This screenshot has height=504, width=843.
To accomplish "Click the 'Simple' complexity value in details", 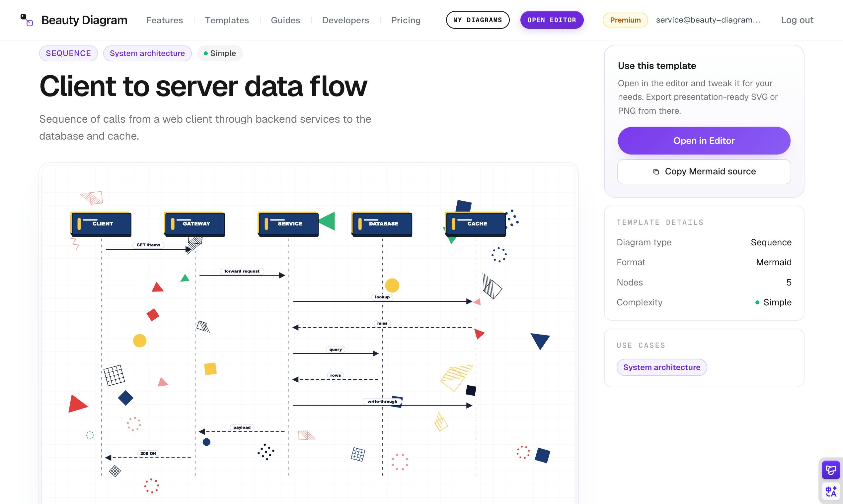I will (x=773, y=302).
